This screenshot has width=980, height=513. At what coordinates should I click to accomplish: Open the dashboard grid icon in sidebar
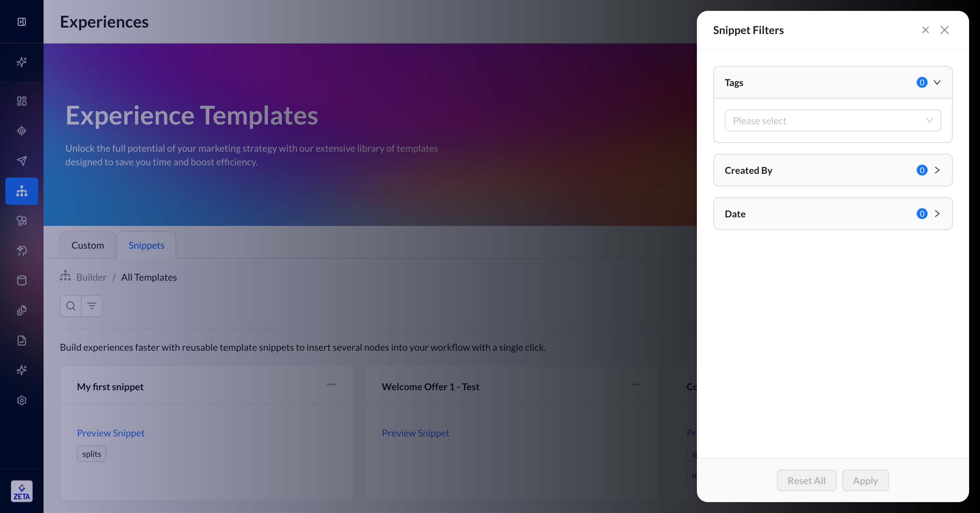click(x=22, y=101)
